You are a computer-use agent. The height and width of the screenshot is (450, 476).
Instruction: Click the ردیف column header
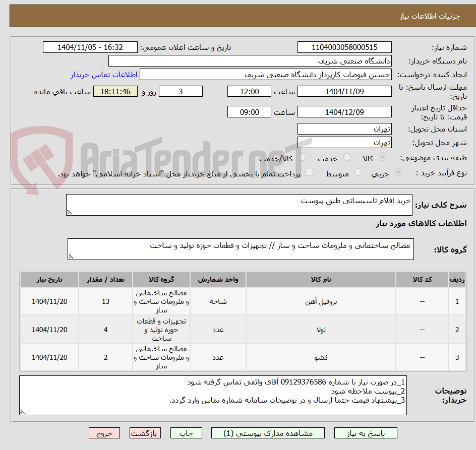pyautogui.click(x=457, y=280)
